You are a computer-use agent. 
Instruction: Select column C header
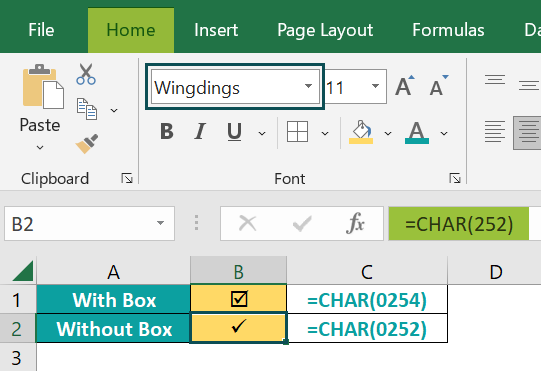point(367,272)
